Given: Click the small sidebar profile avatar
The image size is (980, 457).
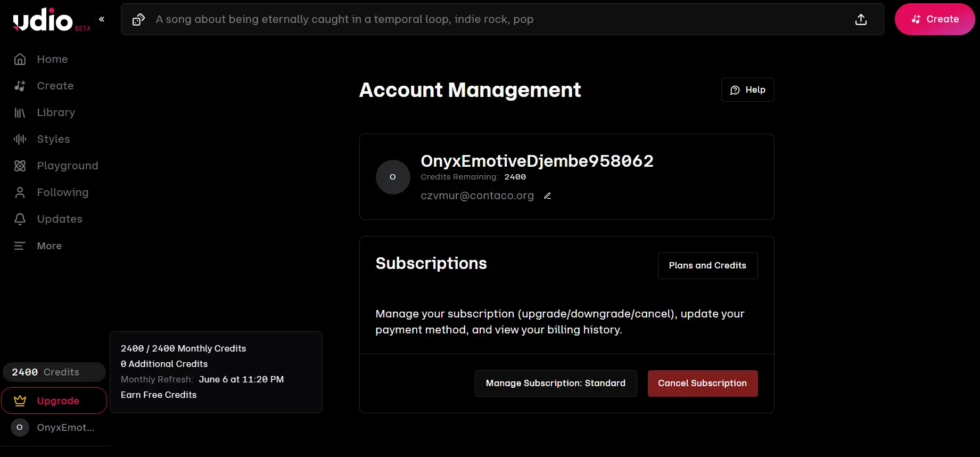Looking at the screenshot, I should pyautogui.click(x=20, y=428).
